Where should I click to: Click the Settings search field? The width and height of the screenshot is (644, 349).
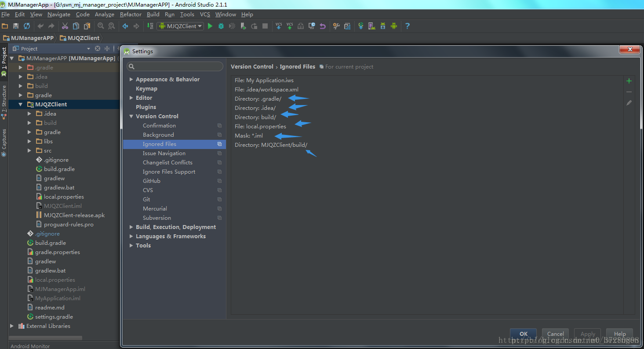click(x=175, y=66)
